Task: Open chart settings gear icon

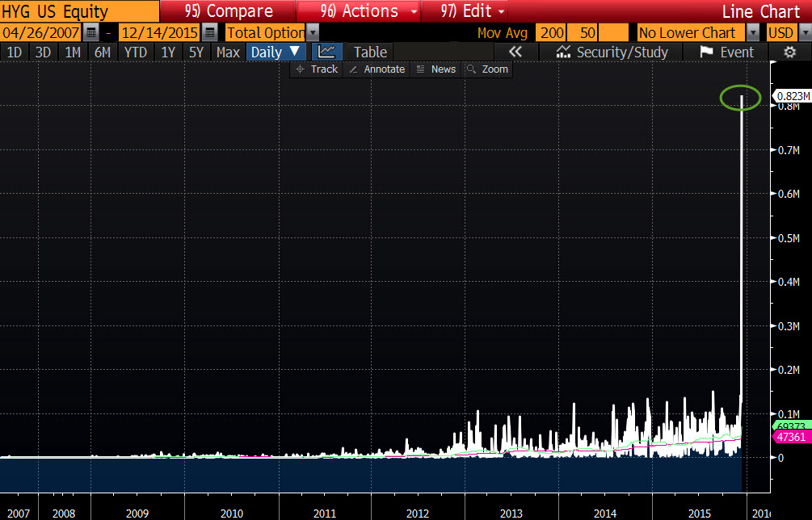Action: click(x=790, y=52)
